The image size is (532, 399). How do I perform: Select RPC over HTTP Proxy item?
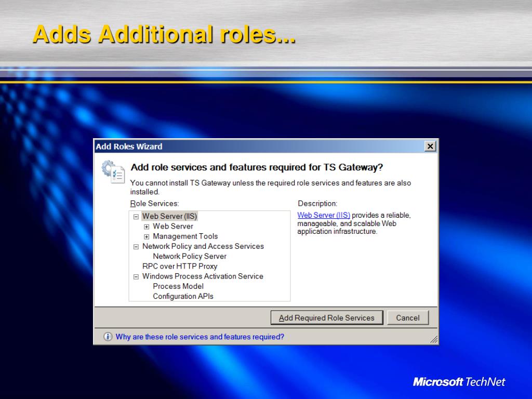180,267
